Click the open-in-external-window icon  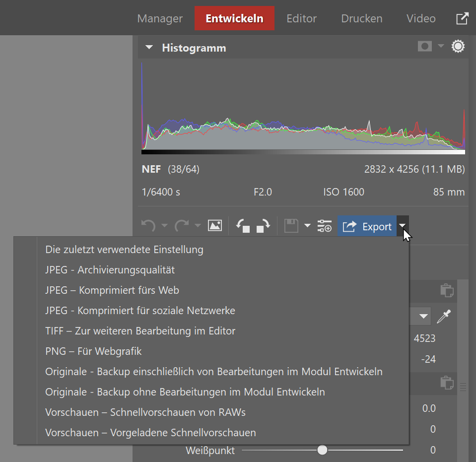coord(462,18)
